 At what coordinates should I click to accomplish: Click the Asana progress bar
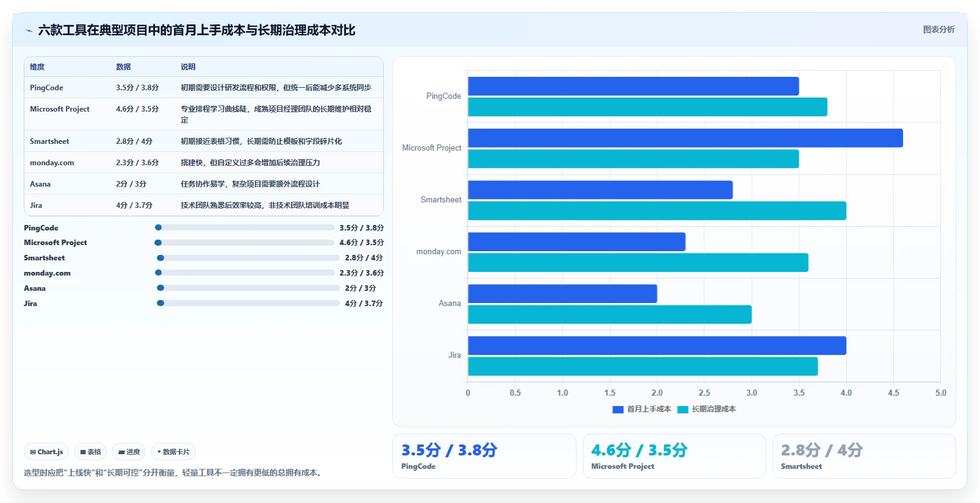pyautogui.click(x=248, y=288)
